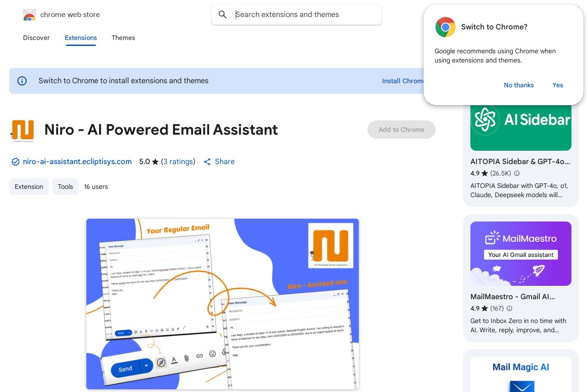The width and height of the screenshot is (588, 392).
Task: Open the Discover tab
Action: coord(36,38)
